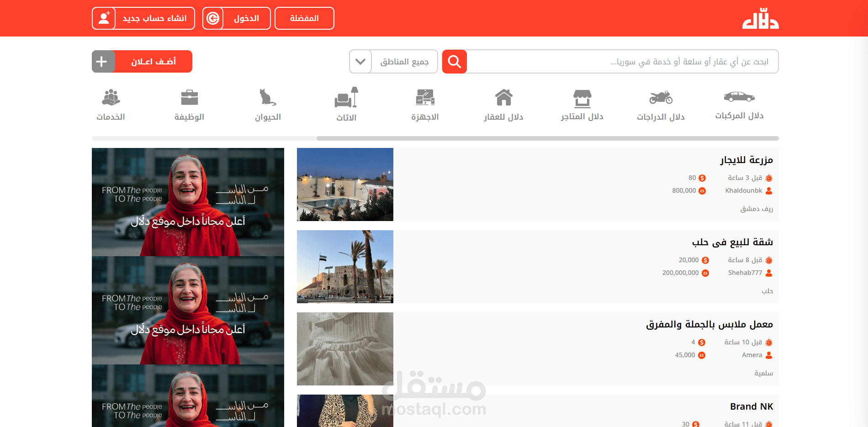The image size is (868, 427).
Task: Click the user icon beside Khaldounbk
Action: click(x=769, y=191)
